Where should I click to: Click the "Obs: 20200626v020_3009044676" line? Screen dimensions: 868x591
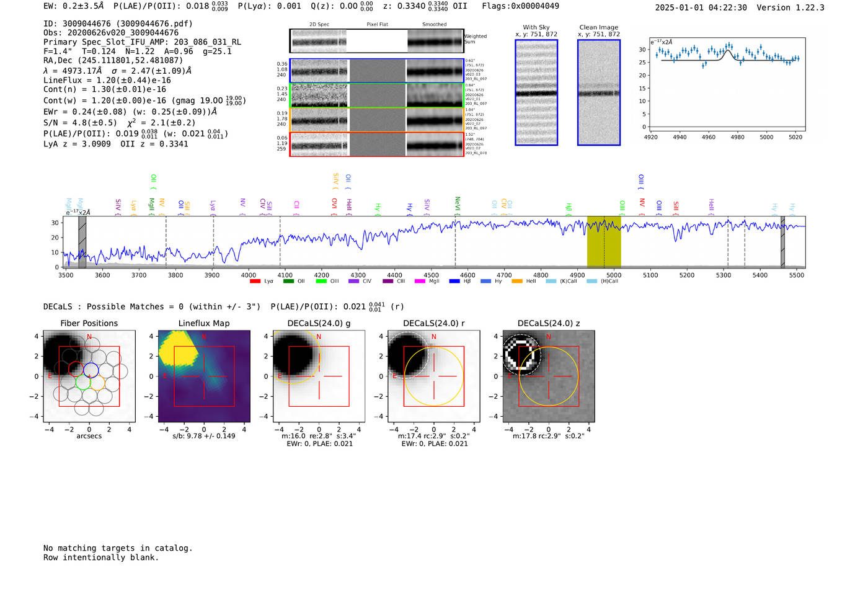point(111,33)
